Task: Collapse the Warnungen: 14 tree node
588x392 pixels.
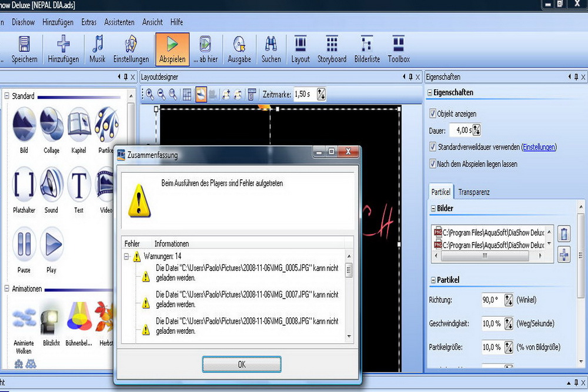Action: point(127,256)
